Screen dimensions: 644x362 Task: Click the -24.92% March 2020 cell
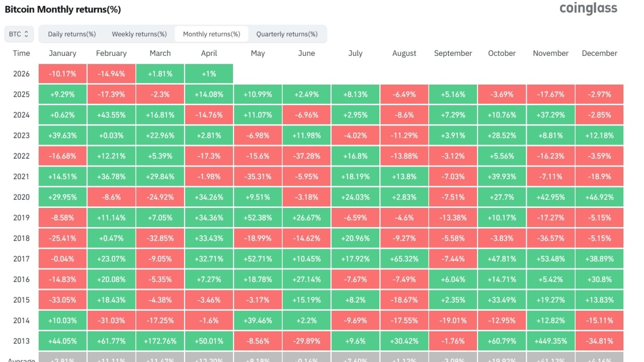(x=160, y=197)
